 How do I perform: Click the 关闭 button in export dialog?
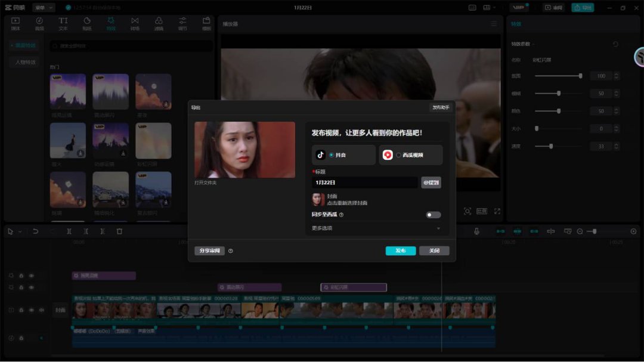pyautogui.click(x=434, y=251)
